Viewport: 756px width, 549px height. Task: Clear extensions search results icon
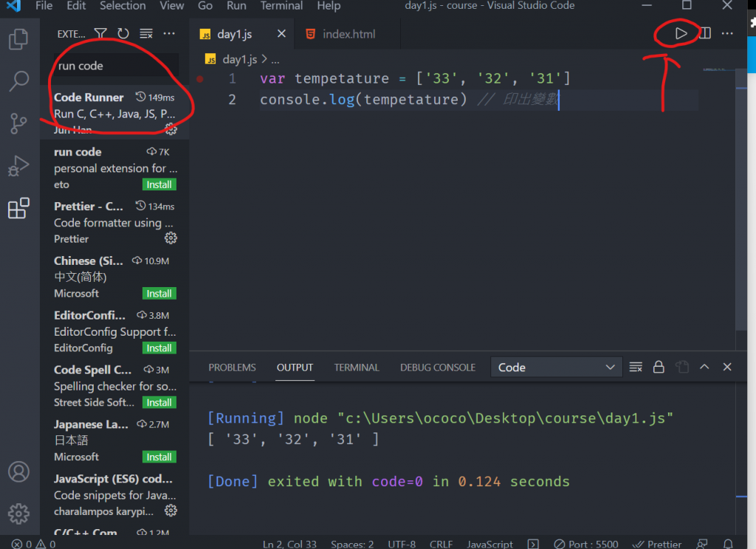pyautogui.click(x=146, y=33)
